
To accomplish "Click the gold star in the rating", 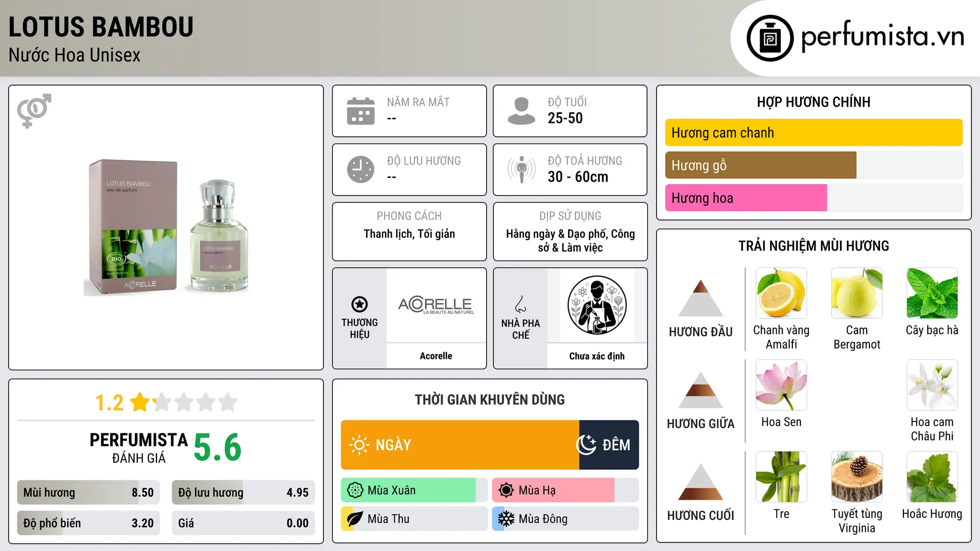I will click(140, 402).
